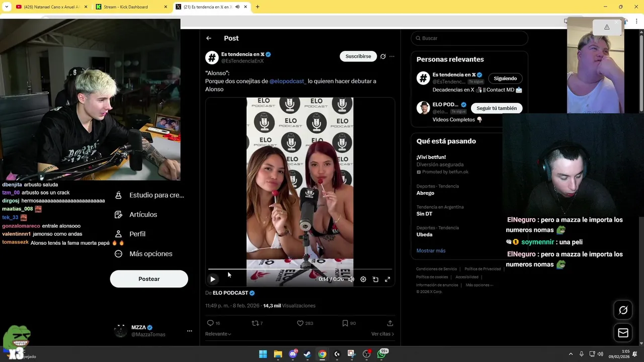
Task: Open Estudio para creadores menu item
Action: coord(149,195)
